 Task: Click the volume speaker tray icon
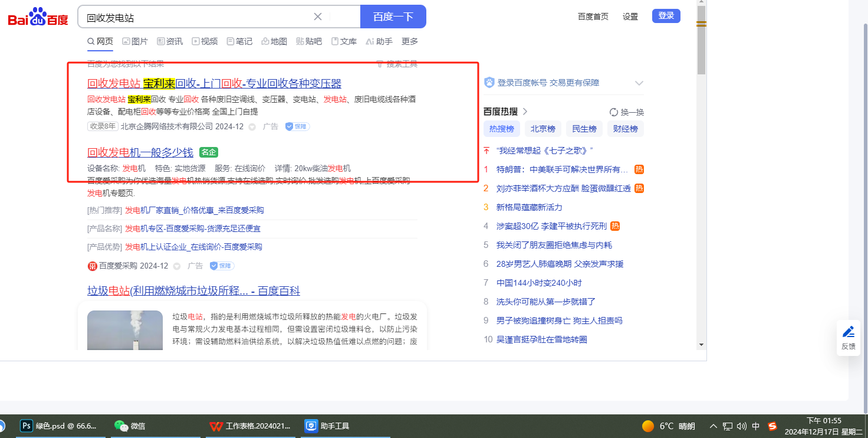742,426
